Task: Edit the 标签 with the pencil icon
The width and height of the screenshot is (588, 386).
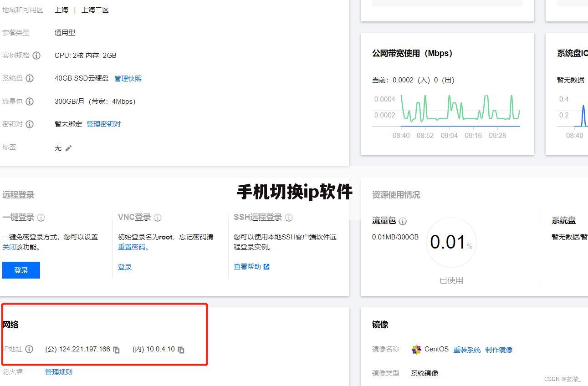Action: 68,148
